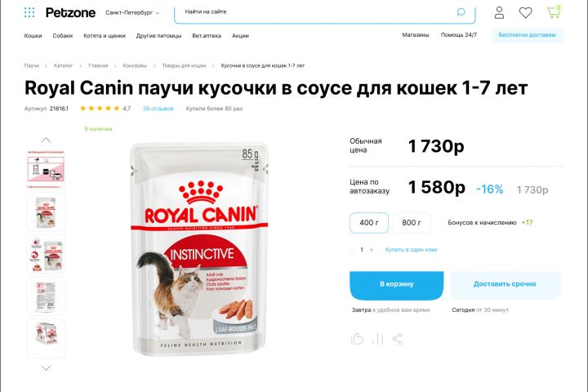Open the 26 отзывов reviews link
Viewport: 588px width, 392px height.
(x=158, y=109)
